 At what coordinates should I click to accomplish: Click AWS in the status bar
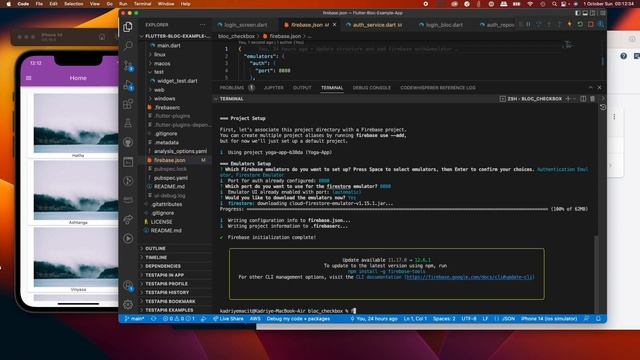point(255,318)
